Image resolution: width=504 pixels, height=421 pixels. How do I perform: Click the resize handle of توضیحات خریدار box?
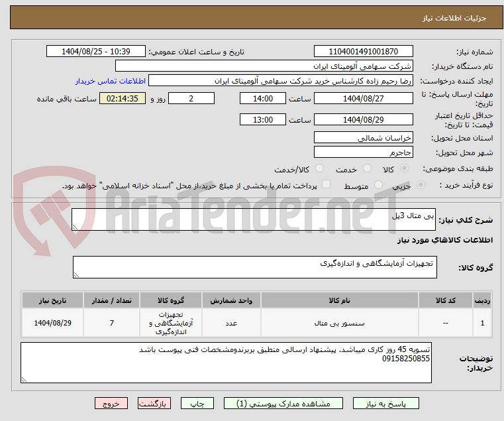[24, 380]
